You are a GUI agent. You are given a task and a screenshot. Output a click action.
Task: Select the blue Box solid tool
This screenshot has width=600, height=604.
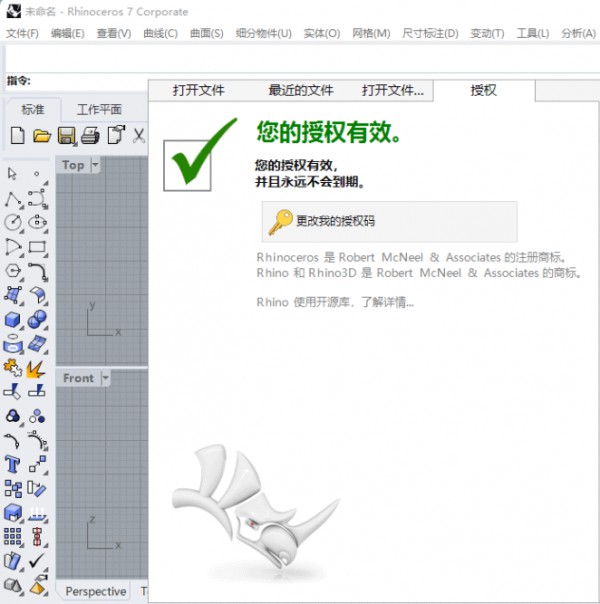click(x=13, y=320)
